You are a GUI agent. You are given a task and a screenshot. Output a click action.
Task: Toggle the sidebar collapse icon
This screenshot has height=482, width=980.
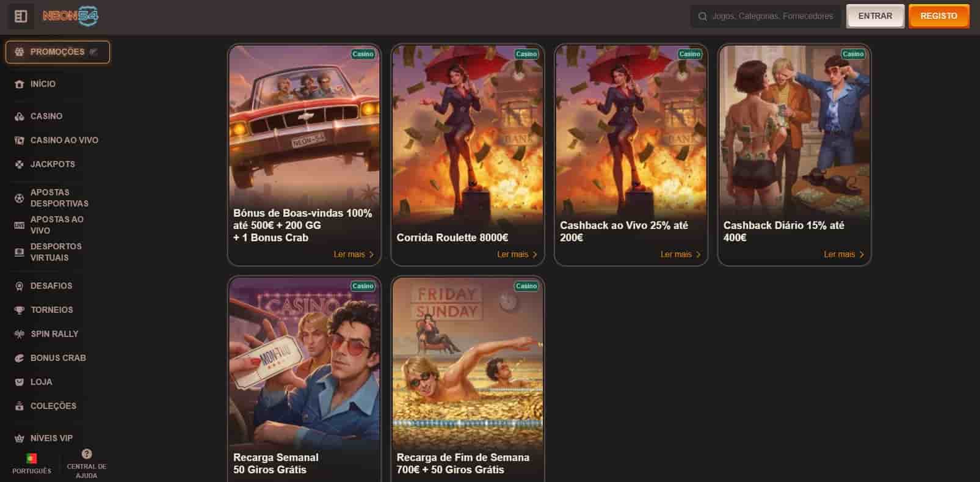tap(21, 16)
